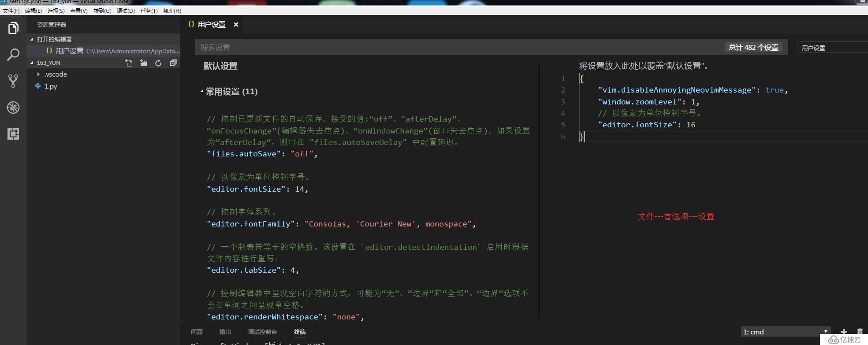Open the 文件(F) menu
Image resolution: width=868 pixels, height=345 pixels.
click(x=11, y=11)
